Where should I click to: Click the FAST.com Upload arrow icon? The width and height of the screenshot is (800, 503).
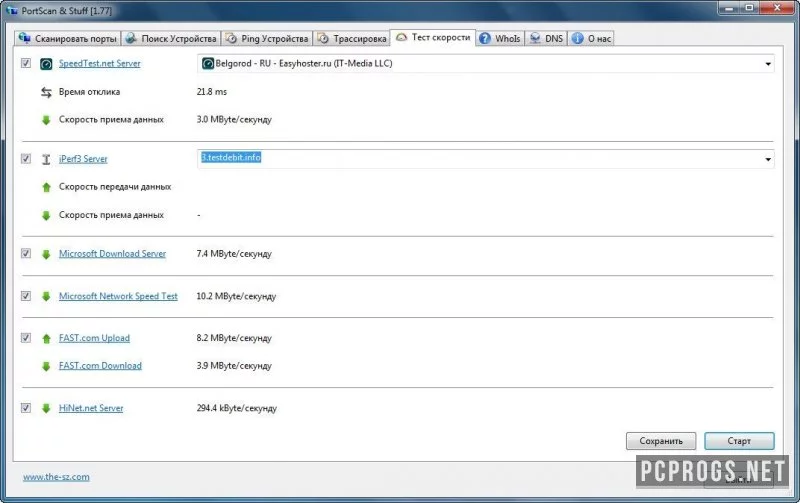tap(46, 338)
